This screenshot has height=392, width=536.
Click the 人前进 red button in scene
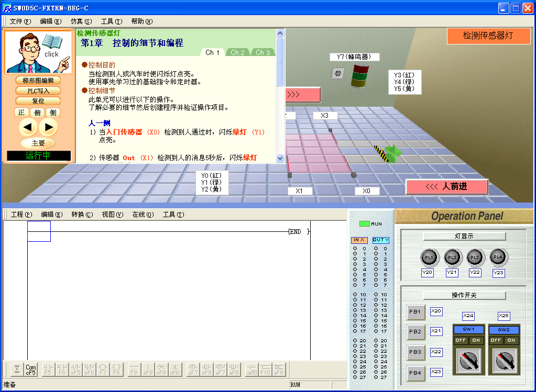coord(446,187)
